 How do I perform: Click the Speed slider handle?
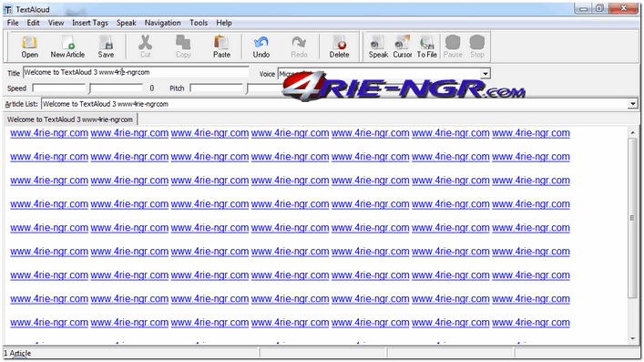point(90,88)
